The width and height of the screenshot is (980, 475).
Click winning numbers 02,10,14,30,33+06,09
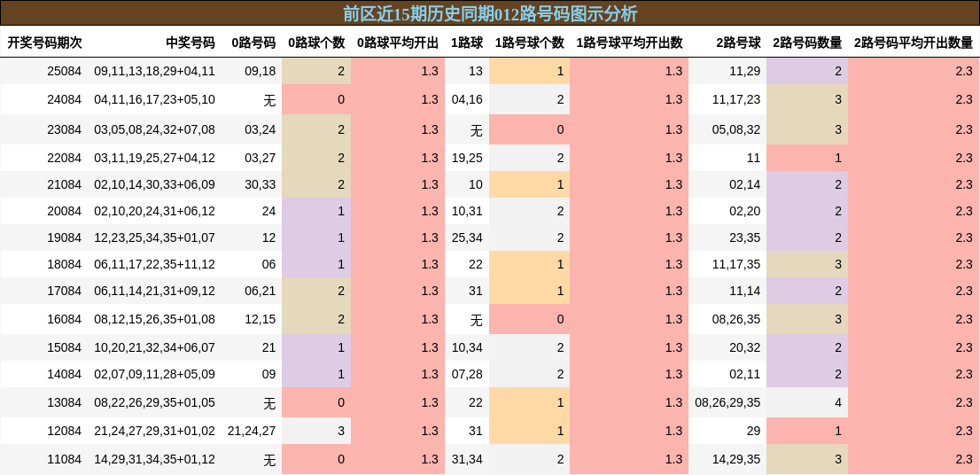click(154, 184)
